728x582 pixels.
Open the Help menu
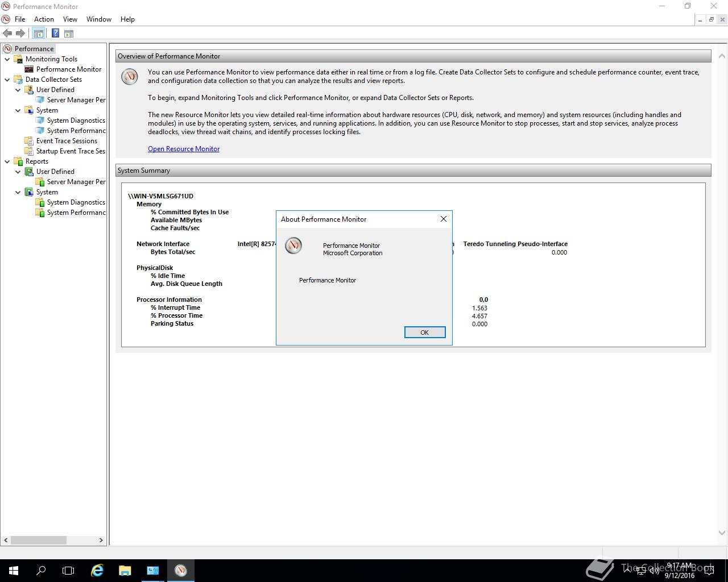127,19
